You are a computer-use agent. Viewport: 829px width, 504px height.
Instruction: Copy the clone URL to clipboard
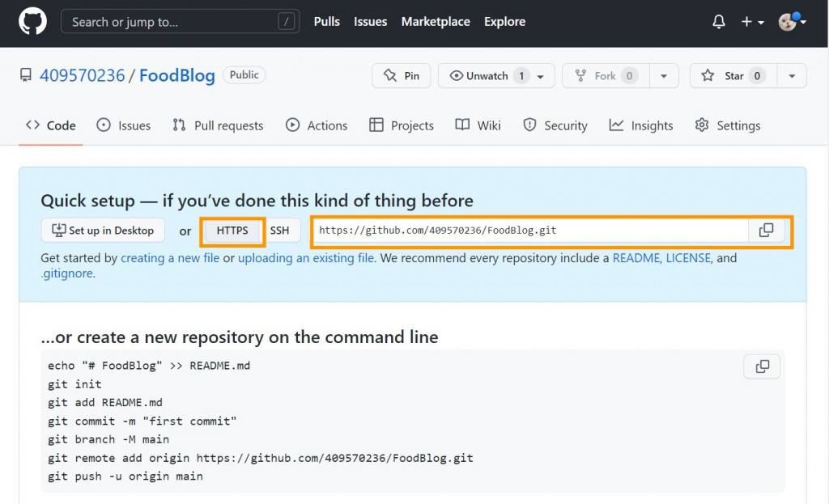(767, 231)
